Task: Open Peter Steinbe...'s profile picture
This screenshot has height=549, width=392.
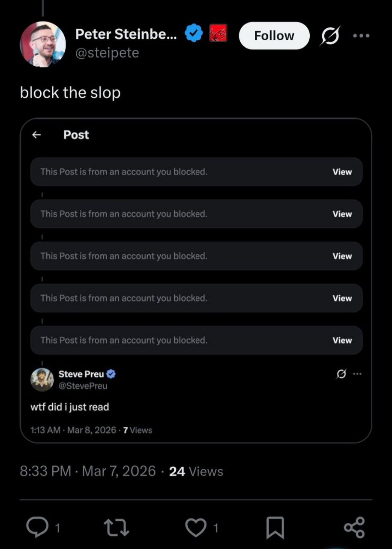Action: (x=43, y=43)
